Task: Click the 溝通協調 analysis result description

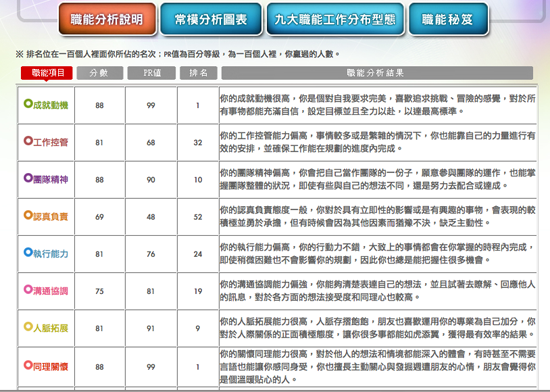Action: click(377, 291)
